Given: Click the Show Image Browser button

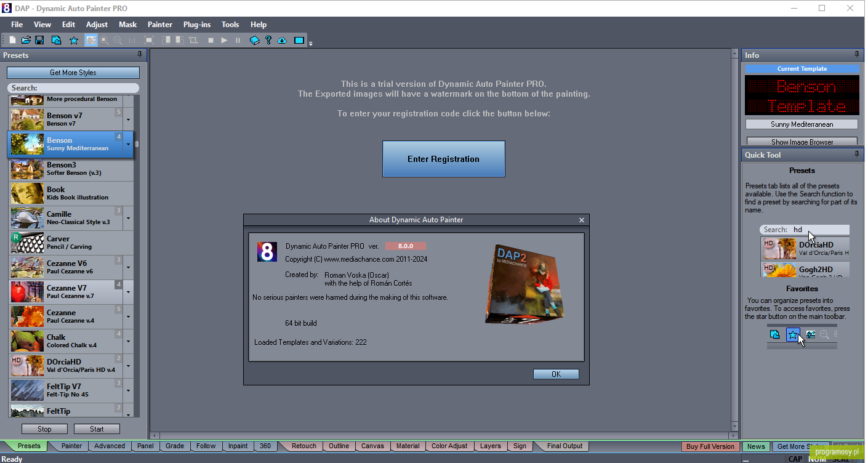Looking at the screenshot, I should [x=802, y=142].
